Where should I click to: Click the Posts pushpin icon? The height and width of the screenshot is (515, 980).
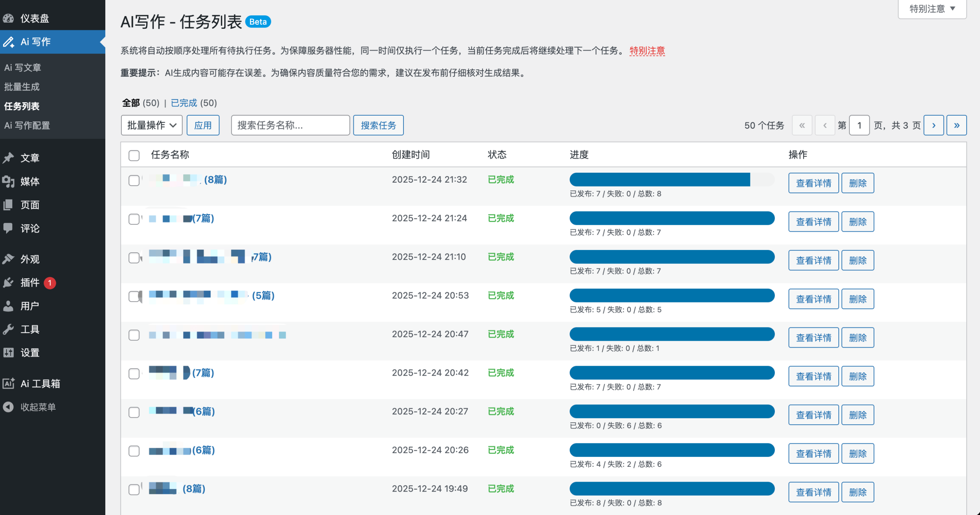pyautogui.click(x=8, y=158)
